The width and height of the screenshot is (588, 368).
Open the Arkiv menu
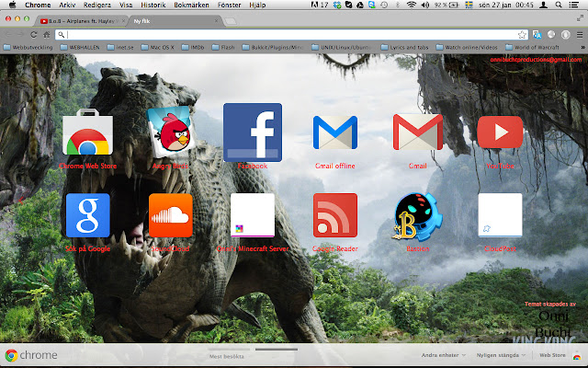coord(67,5)
